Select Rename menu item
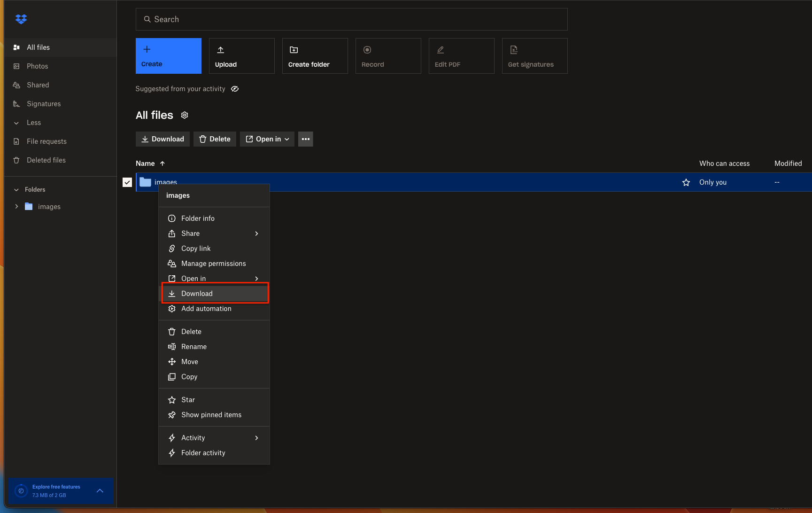Image resolution: width=812 pixels, height=513 pixels. pos(214,347)
